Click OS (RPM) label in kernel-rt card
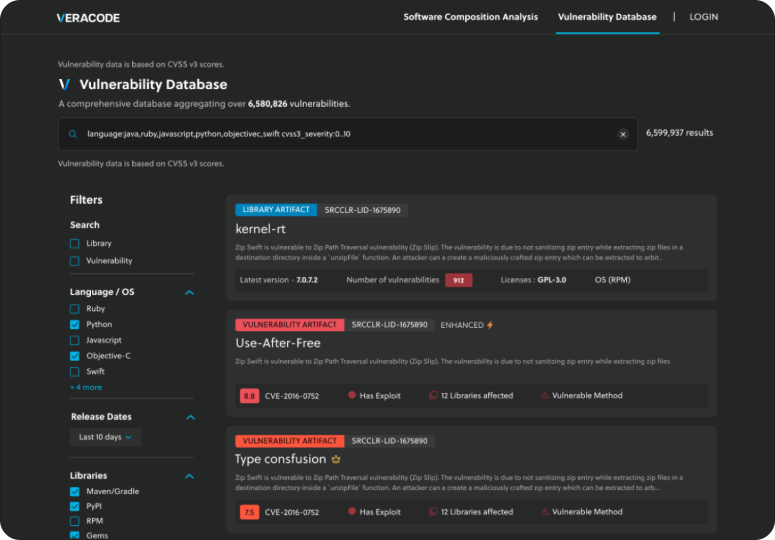Screen dimensions: 775x540 [x=612, y=280]
